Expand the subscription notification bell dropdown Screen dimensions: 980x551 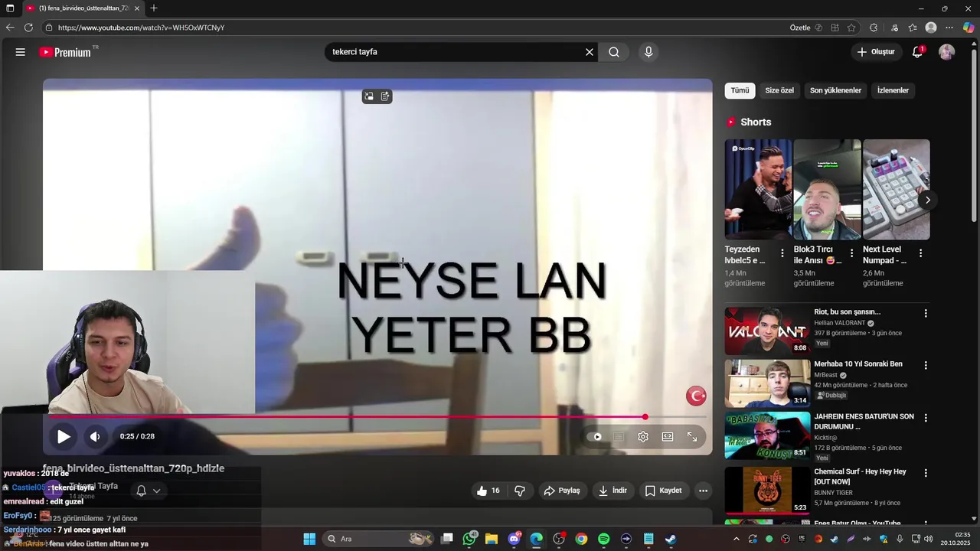point(149,491)
